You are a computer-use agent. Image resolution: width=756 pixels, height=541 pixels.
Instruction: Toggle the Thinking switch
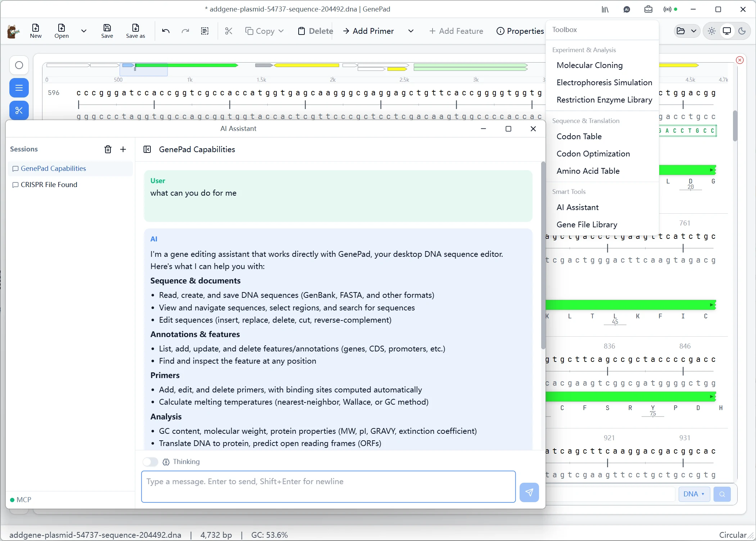(x=150, y=462)
